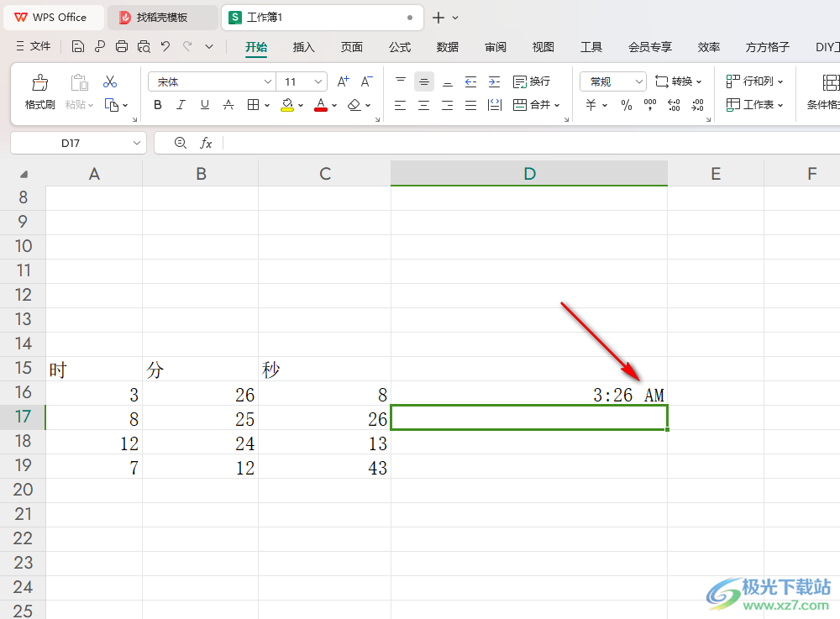Open the Review (审阅) ribbon tab
Screen dimensions: 840x619
point(496,47)
